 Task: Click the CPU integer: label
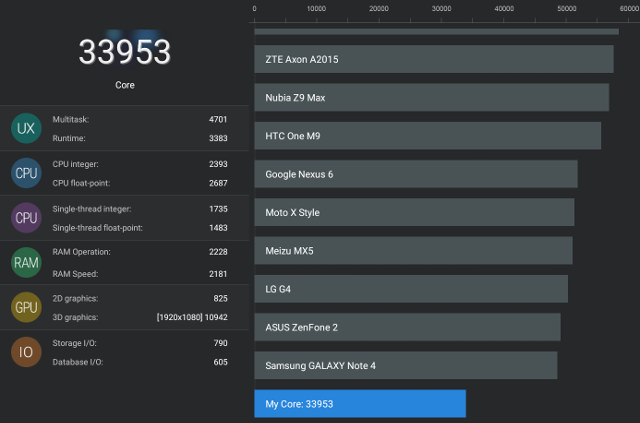(76, 164)
